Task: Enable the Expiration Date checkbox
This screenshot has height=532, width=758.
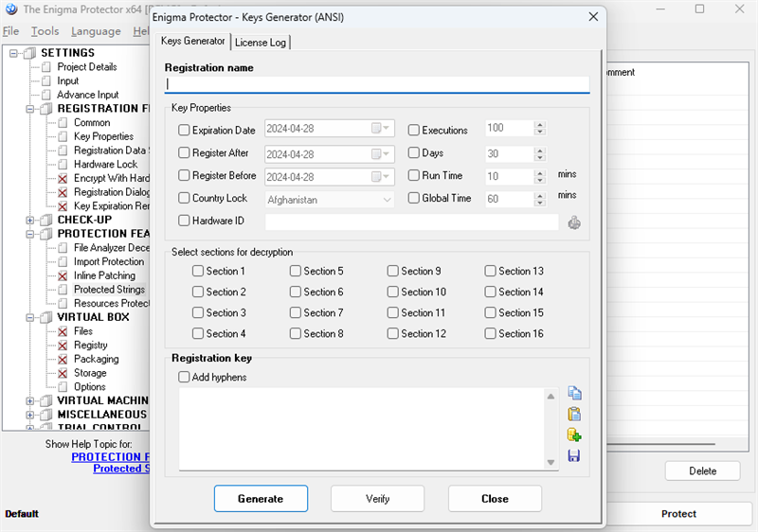Action: coord(184,130)
